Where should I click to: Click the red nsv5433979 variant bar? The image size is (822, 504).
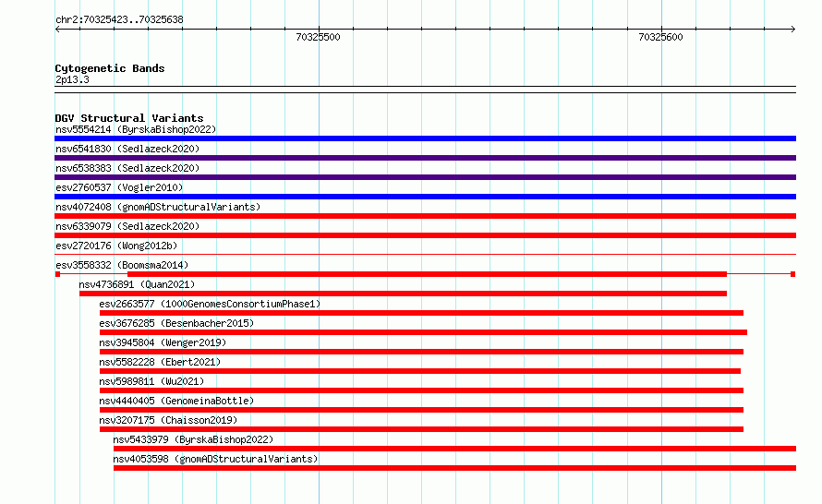(455, 449)
